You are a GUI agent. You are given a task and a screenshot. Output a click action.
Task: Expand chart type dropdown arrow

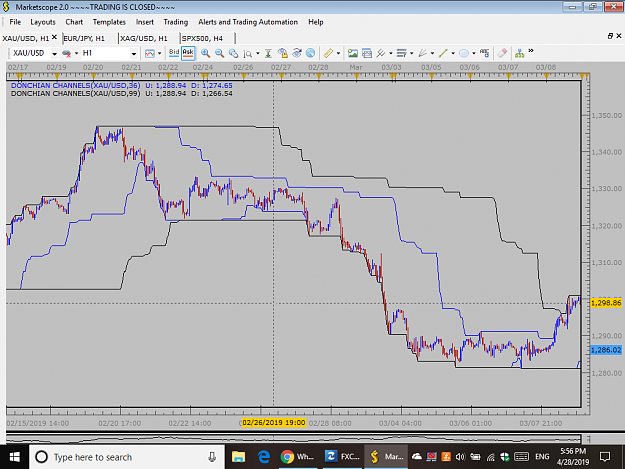(159, 53)
